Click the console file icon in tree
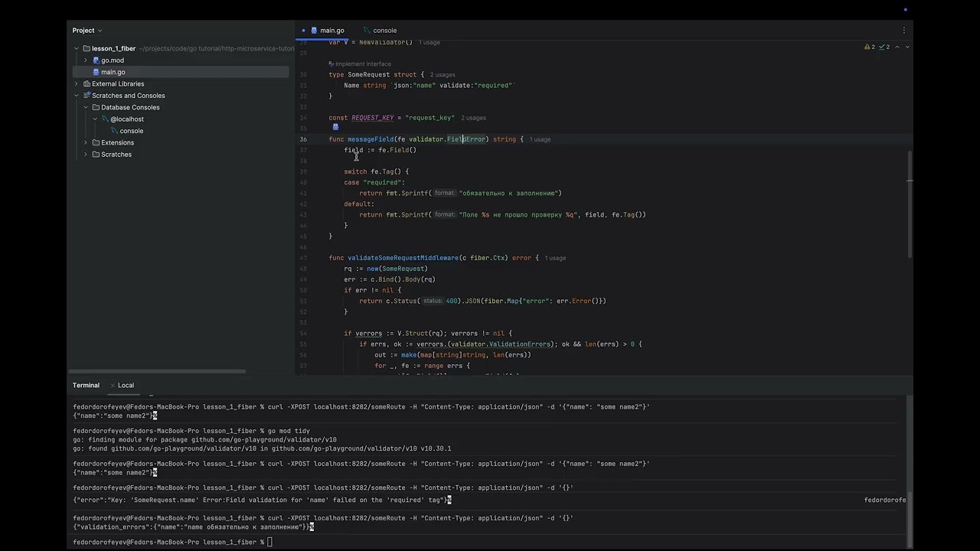The image size is (980, 551). point(114,131)
